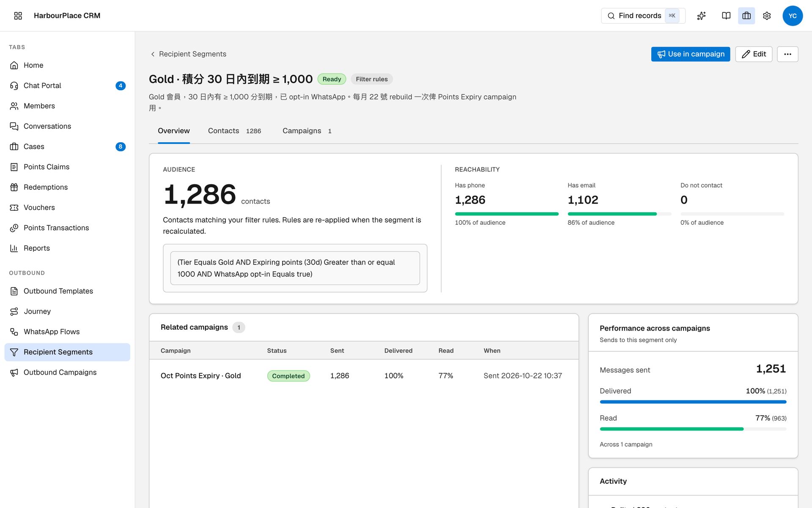
Task: Open the app launcher grid icon
Action: tap(18, 16)
